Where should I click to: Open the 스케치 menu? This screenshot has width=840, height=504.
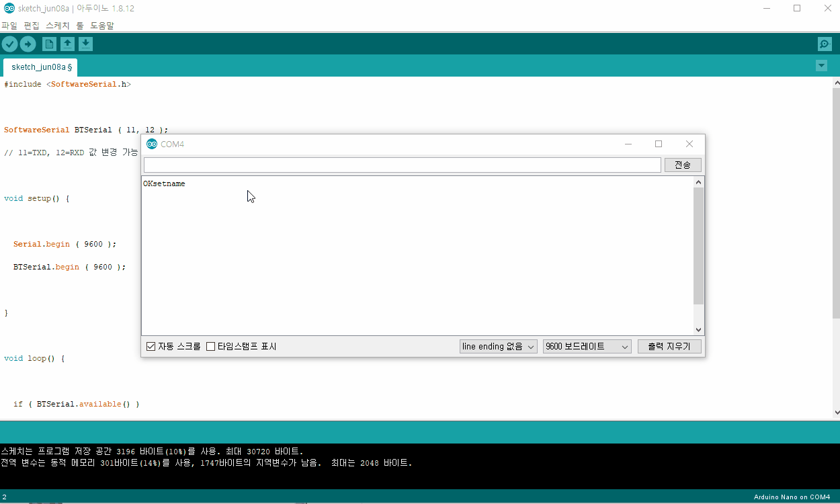(x=58, y=26)
